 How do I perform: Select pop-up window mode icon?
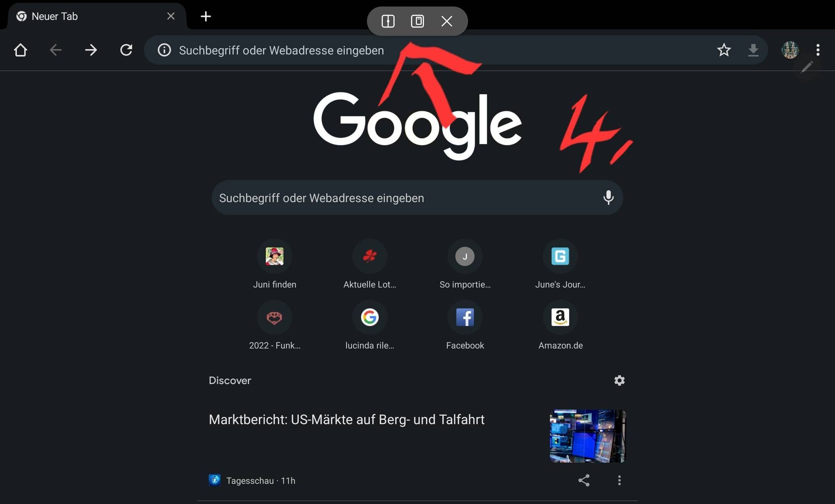point(417,21)
